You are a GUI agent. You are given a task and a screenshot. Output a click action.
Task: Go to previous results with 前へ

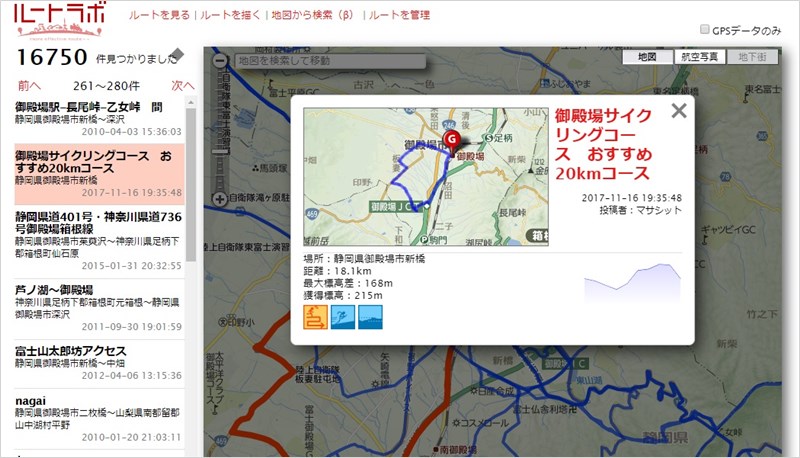(29, 85)
